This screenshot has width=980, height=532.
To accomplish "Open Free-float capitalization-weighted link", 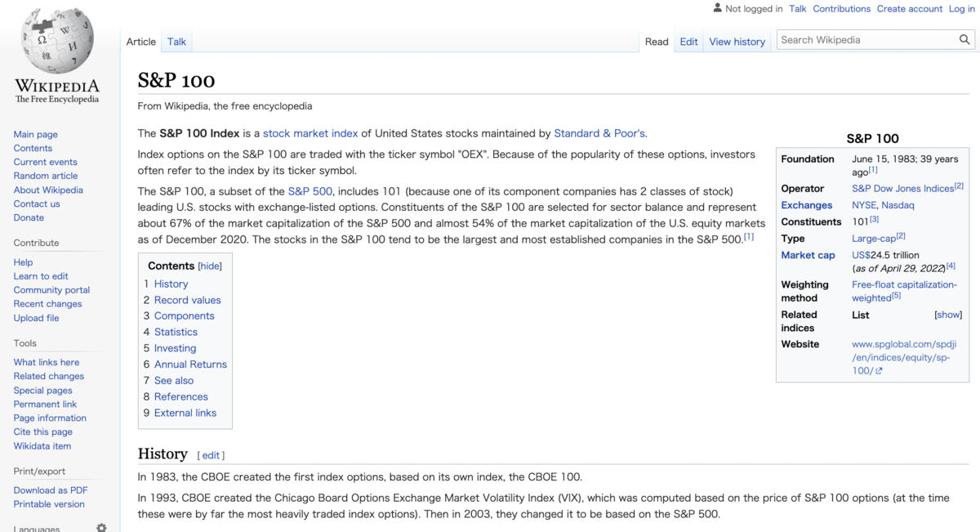I will click(903, 291).
